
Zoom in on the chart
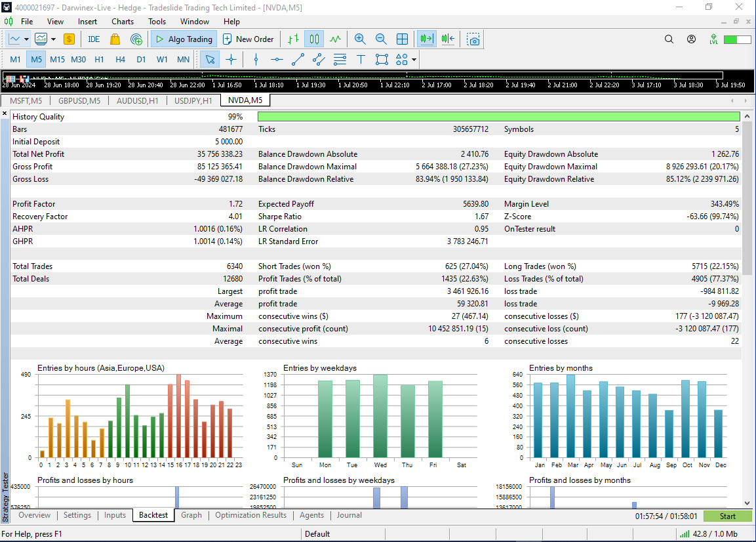(x=360, y=39)
